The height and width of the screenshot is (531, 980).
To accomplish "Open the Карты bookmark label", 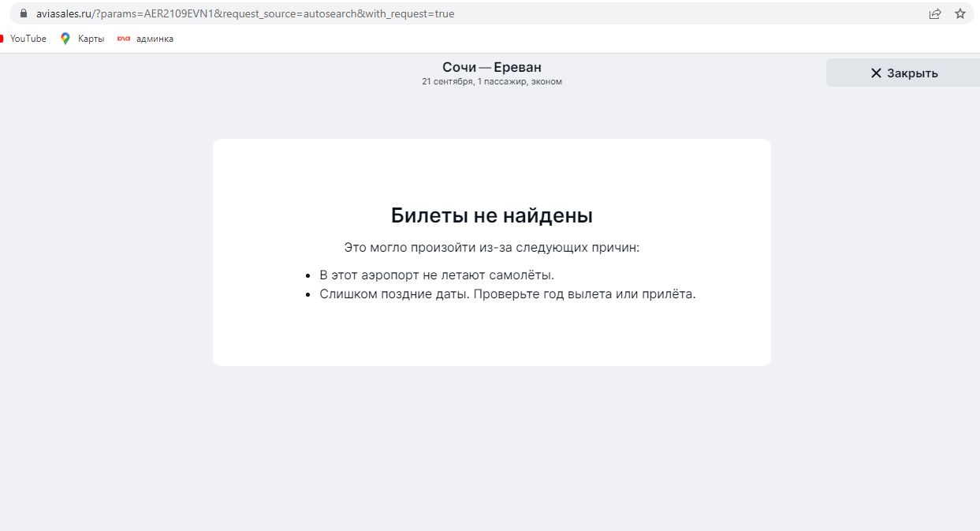I will click(x=91, y=39).
